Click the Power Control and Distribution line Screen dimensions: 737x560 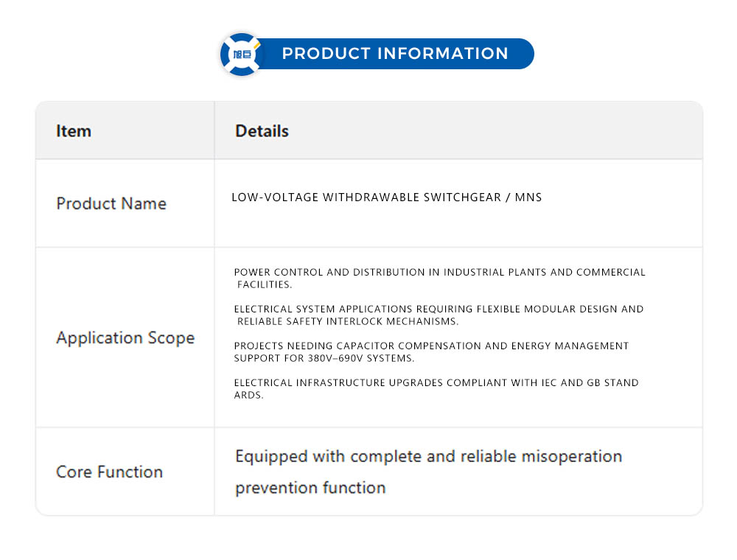pos(439,273)
